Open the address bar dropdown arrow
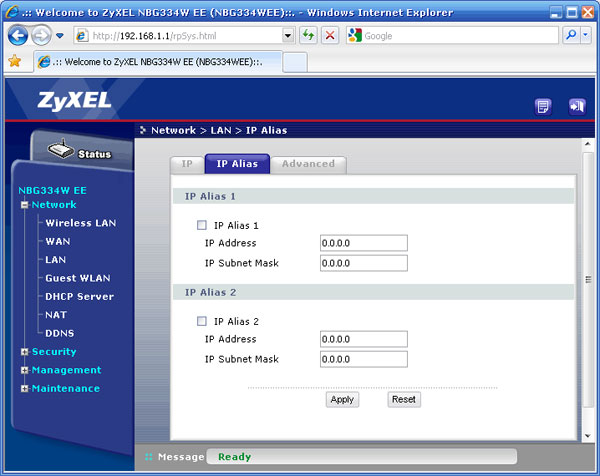Image resolution: width=600 pixels, height=476 pixels. [x=288, y=35]
